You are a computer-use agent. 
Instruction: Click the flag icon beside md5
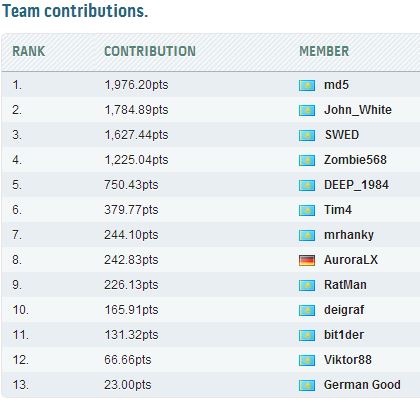tap(307, 85)
